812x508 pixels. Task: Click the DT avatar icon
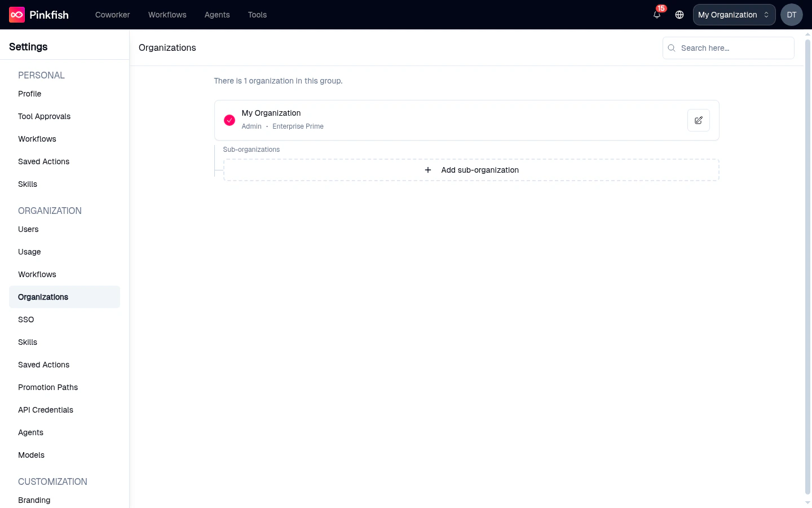click(791, 15)
